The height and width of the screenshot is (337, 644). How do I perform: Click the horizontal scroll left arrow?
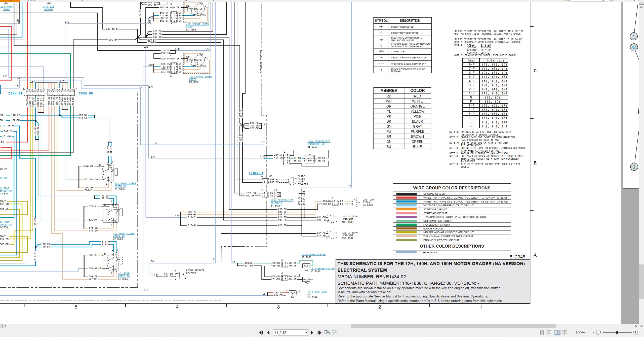click(5, 326)
